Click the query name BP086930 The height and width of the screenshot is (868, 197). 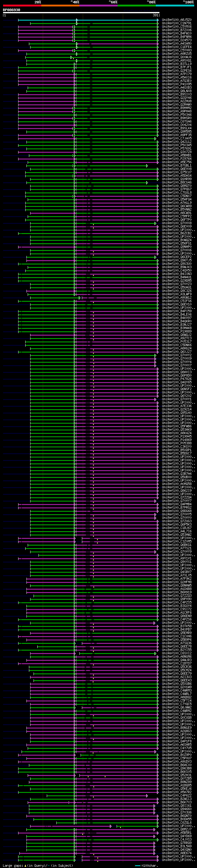(11, 10)
